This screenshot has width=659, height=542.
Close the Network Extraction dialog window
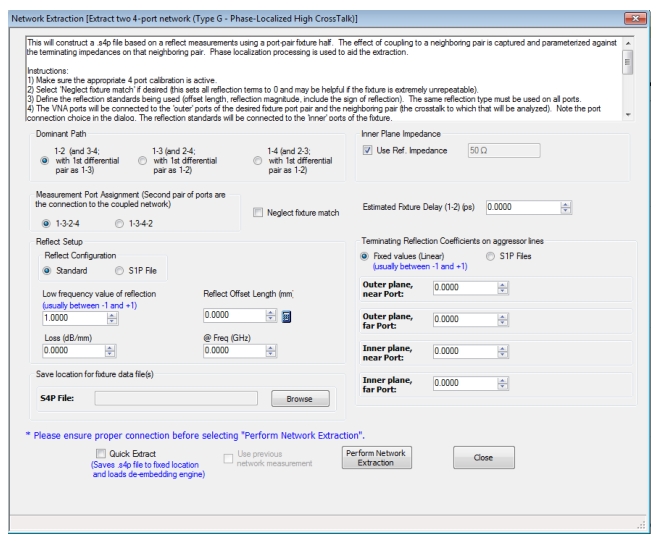point(635,18)
